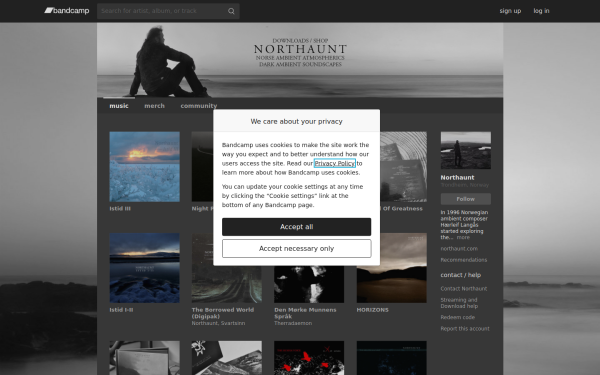600x375 pixels.
Task: Click the Bandcamp logo
Action: coord(67,11)
